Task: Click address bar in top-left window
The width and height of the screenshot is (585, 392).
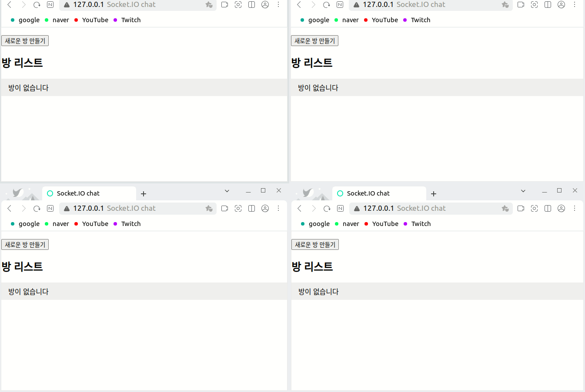Action: 138,5
